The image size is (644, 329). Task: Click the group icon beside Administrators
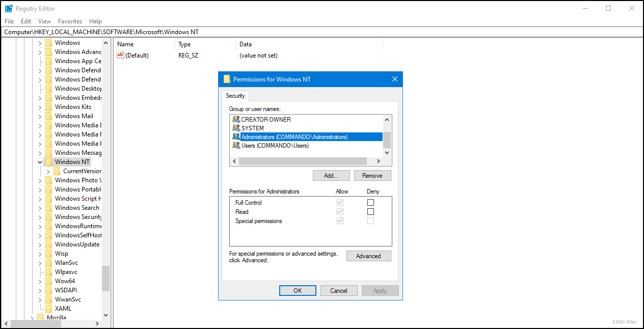pos(236,136)
